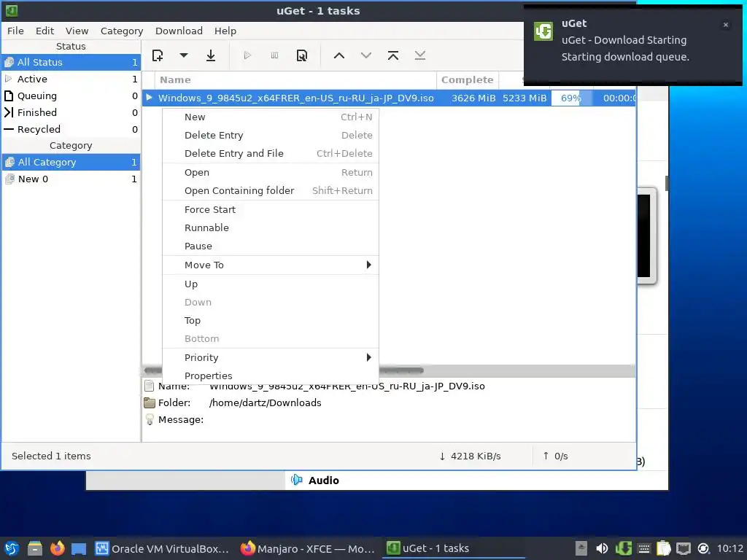
Task: Click the keyboard layout tray icon
Action: (643, 548)
